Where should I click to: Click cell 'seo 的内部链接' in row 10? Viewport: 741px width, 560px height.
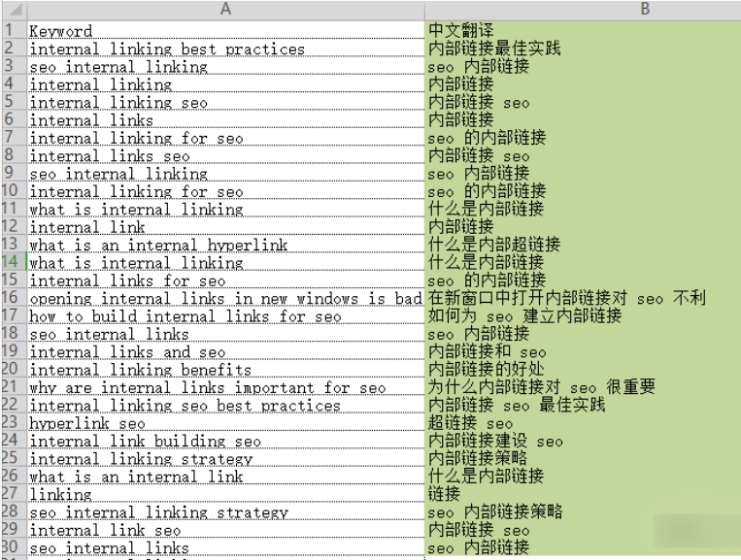(x=583, y=190)
